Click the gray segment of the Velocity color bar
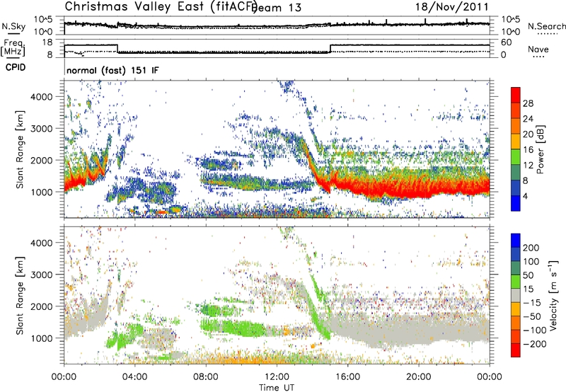This screenshot has height=392, width=566. coord(516,295)
